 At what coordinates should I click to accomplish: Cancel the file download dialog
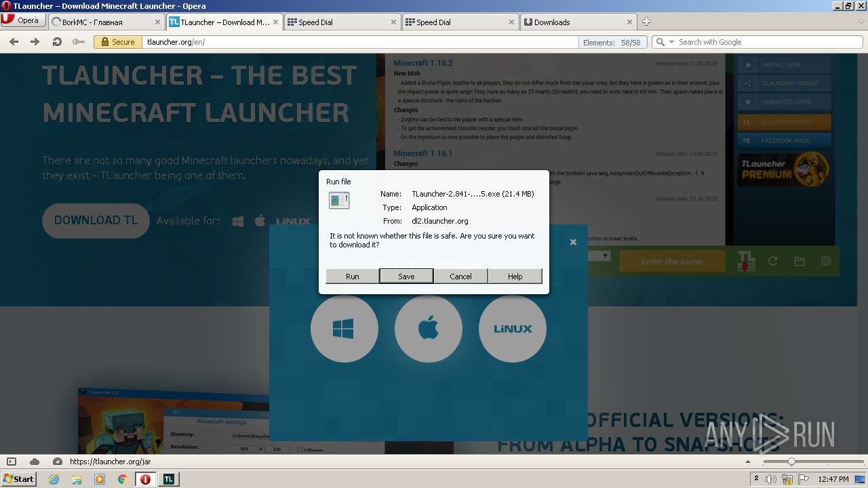tap(460, 277)
